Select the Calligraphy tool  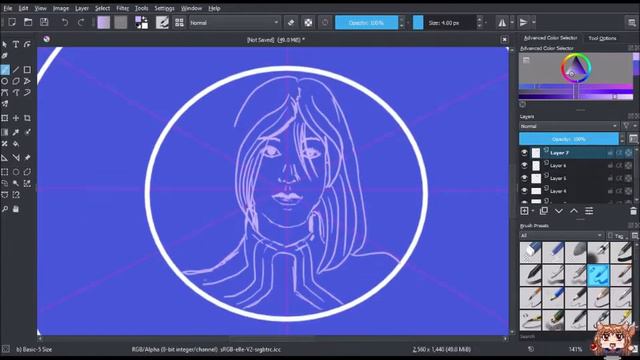(x=4, y=56)
